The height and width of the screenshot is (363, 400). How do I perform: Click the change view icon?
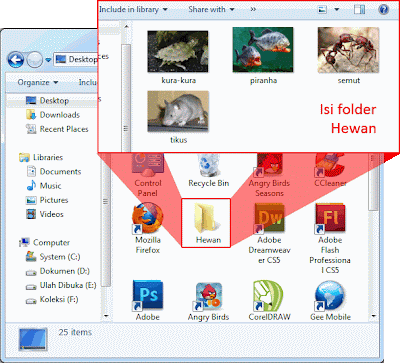[x=322, y=9]
